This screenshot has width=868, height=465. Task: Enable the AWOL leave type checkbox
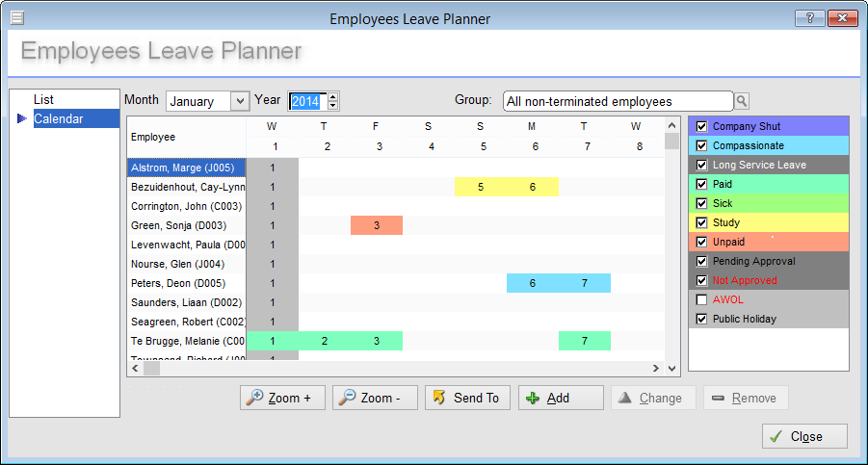point(701,299)
